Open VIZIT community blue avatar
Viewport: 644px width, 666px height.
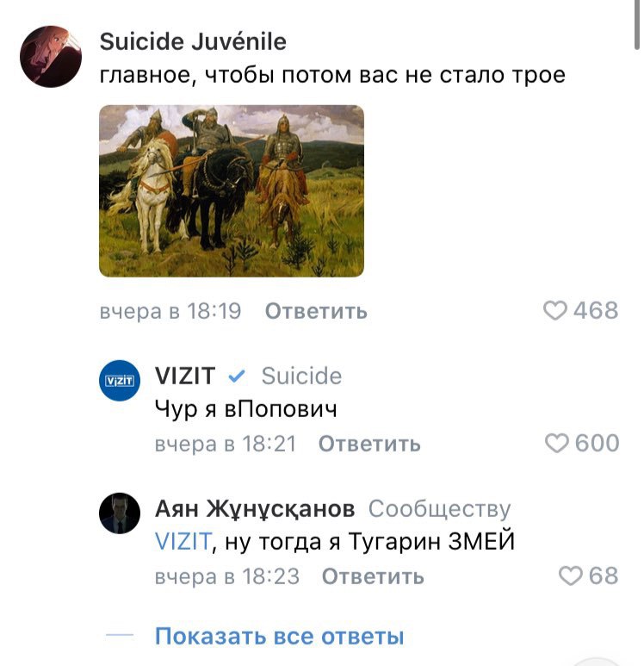coord(120,381)
